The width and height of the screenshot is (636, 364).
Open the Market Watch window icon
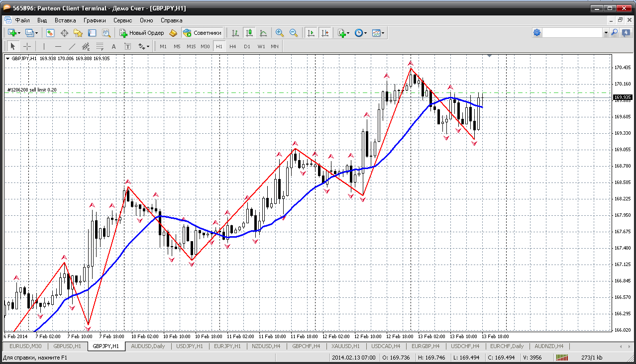point(50,33)
